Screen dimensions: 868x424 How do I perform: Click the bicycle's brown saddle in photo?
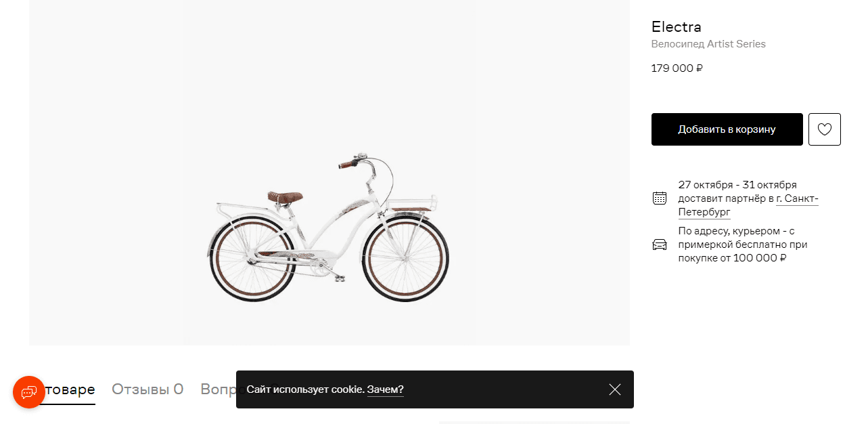(285, 197)
